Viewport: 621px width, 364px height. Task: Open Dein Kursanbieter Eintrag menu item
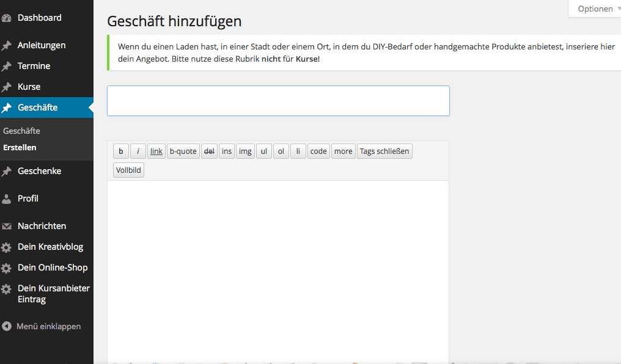[x=53, y=294]
